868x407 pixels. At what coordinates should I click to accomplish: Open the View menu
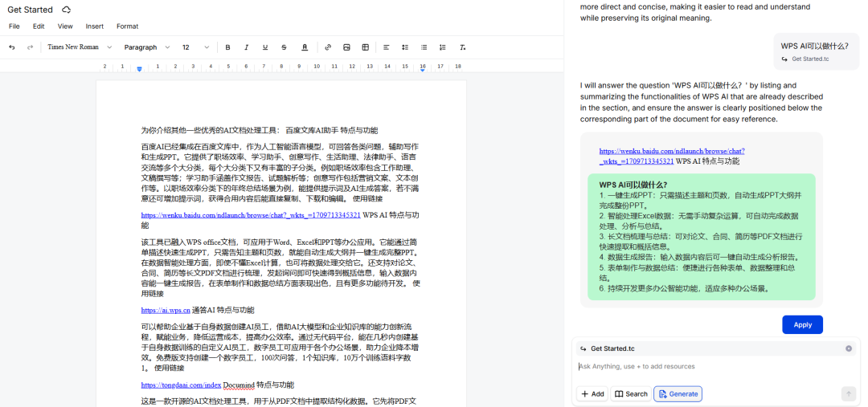tap(65, 26)
